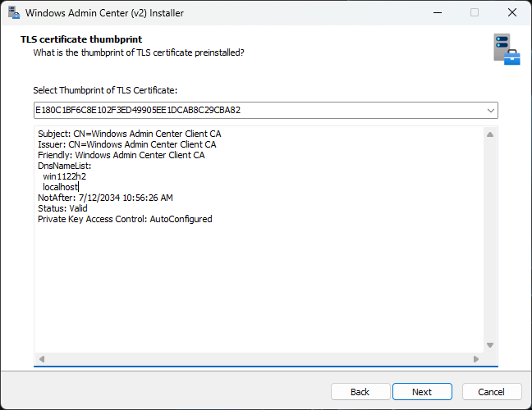Minimize the installer window
This screenshot has width=532, height=410.
[438, 13]
